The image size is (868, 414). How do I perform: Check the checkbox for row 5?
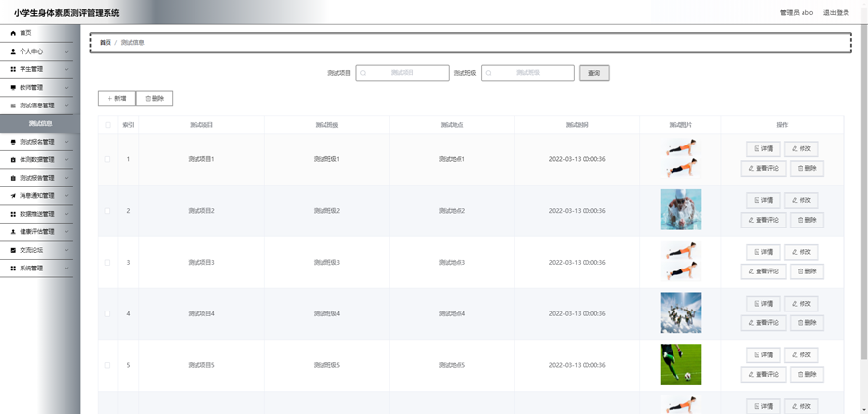pos(108,365)
